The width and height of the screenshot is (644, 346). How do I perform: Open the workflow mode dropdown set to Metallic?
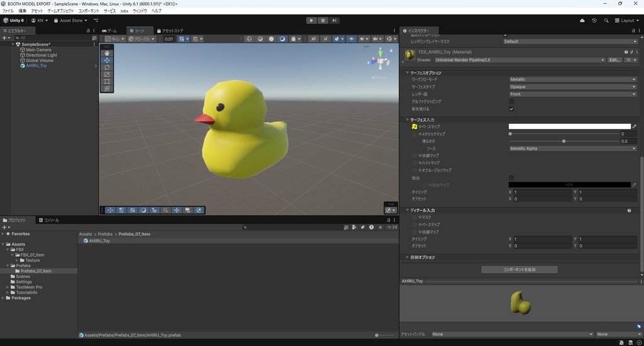pyautogui.click(x=573, y=79)
